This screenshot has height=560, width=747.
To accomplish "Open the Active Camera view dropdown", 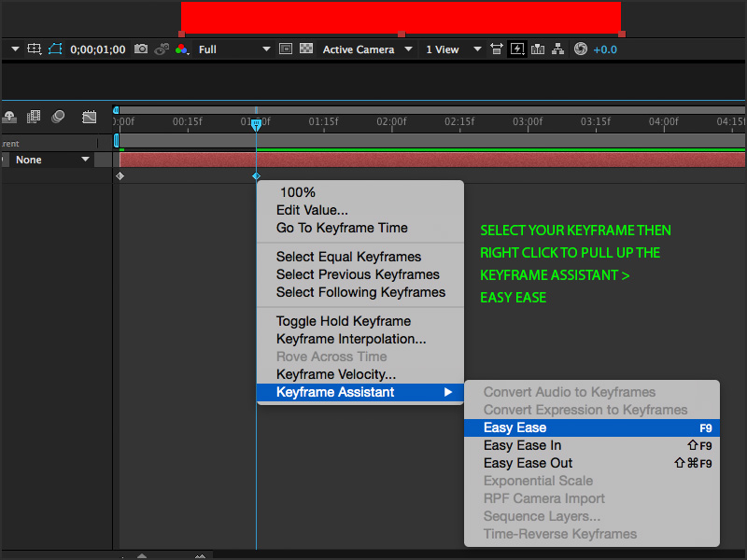I will pos(367,49).
